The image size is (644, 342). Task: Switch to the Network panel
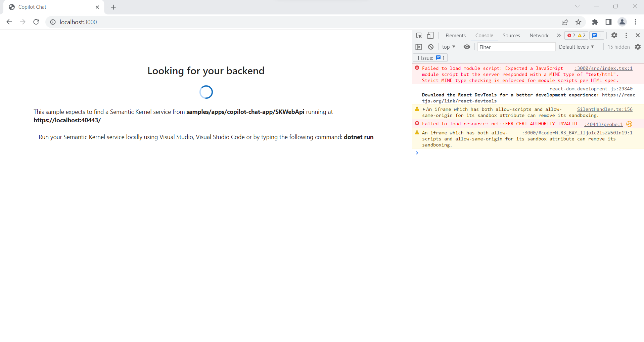539,36
